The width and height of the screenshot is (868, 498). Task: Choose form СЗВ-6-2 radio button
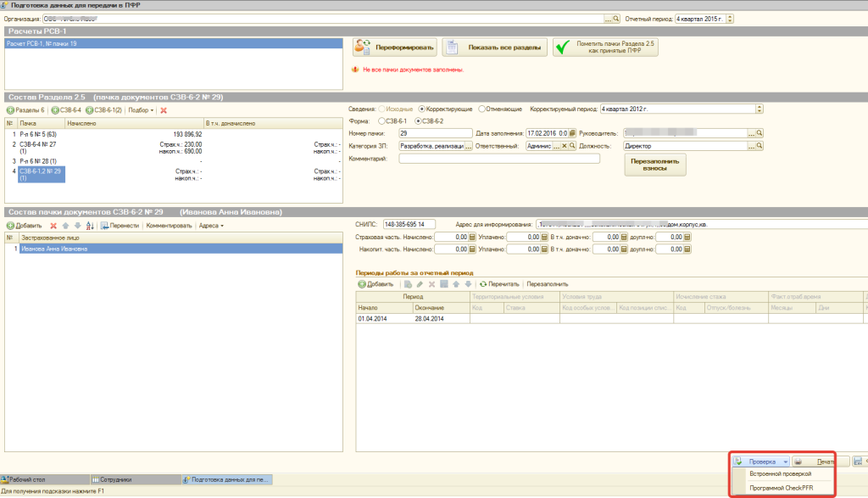pos(429,120)
